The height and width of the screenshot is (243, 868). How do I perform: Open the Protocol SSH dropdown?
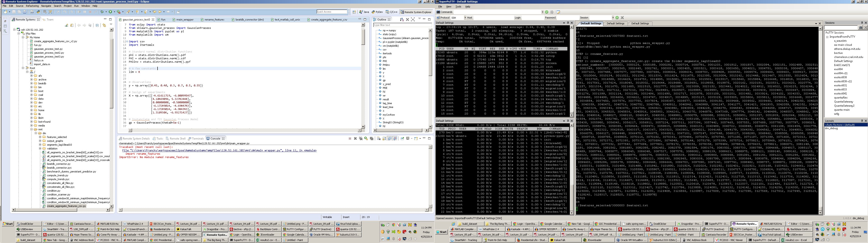click(465, 18)
